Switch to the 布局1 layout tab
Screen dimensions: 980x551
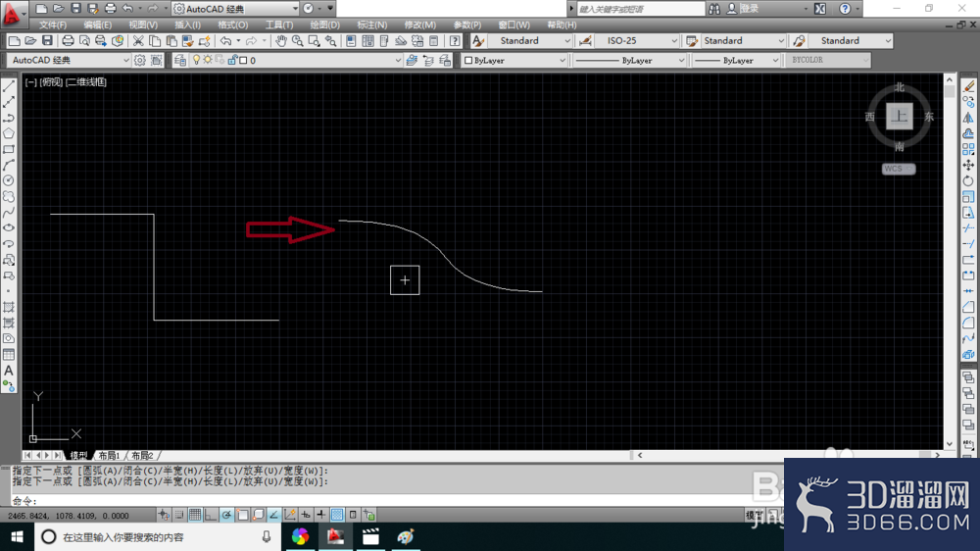tap(109, 455)
